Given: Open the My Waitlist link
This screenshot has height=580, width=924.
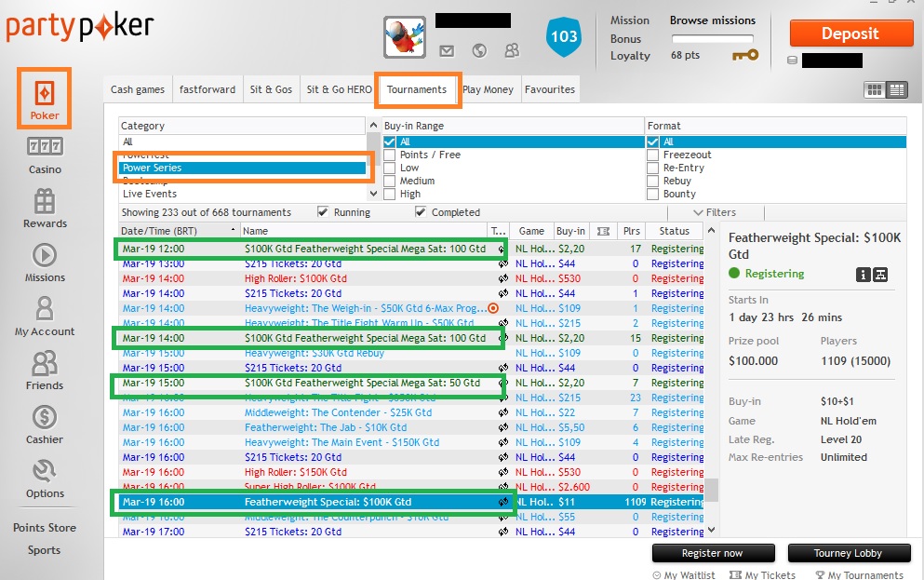Looking at the screenshot, I should click(x=684, y=574).
